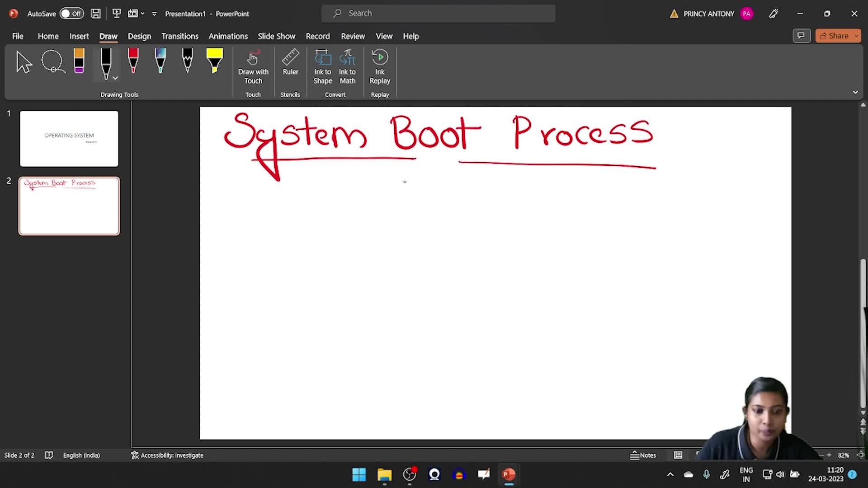Collapse the ribbon with chevron

(x=855, y=92)
